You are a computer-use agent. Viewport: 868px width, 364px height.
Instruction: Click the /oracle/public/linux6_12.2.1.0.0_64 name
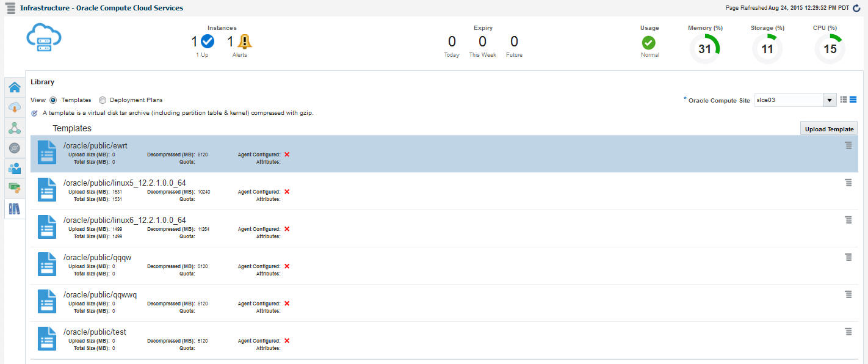pyautogui.click(x=125, y=220)
